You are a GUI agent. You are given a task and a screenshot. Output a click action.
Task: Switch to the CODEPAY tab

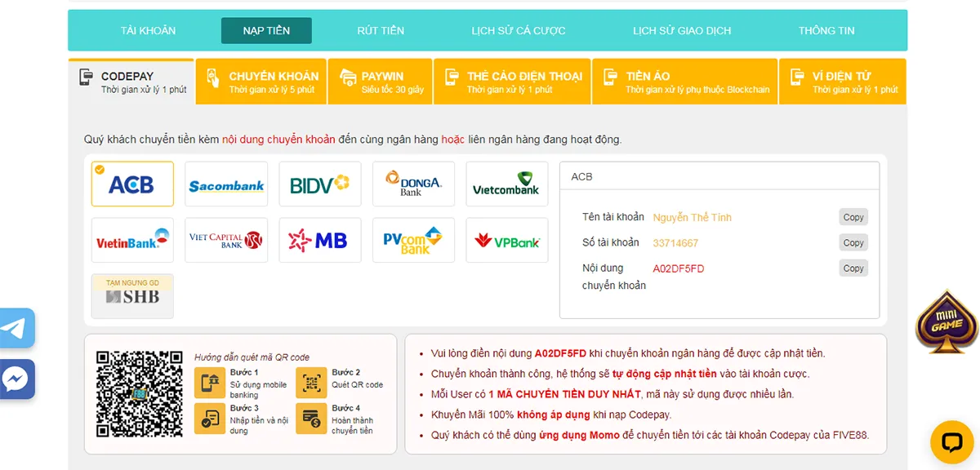click(x=131, y=82)
